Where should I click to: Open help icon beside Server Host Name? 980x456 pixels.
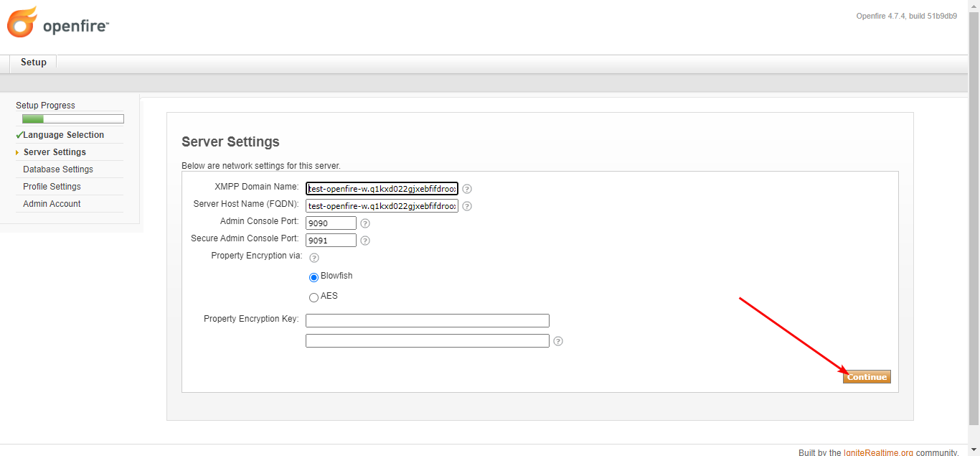click(x=467, y=206)
